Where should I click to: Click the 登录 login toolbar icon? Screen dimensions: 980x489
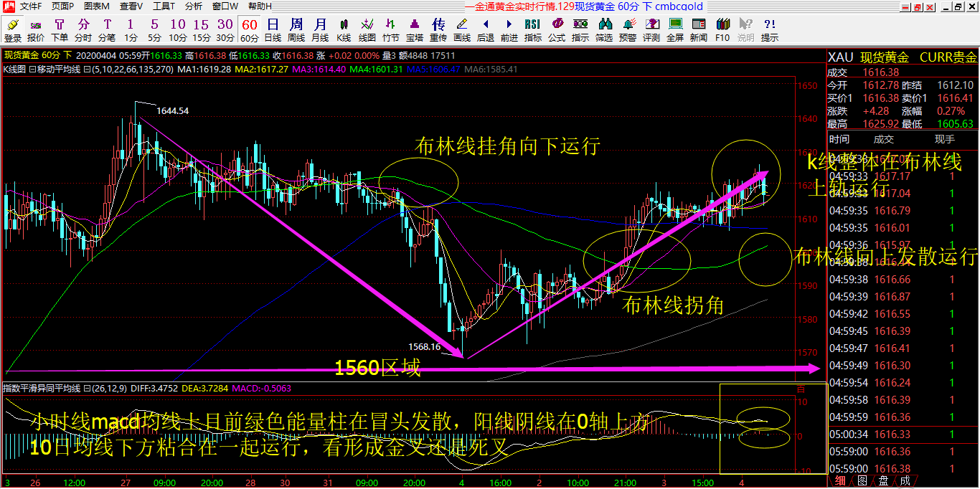[13, 30]
